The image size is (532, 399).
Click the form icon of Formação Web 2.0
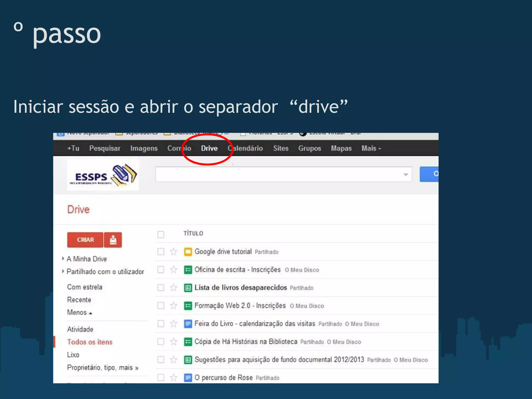pos(188,306)
